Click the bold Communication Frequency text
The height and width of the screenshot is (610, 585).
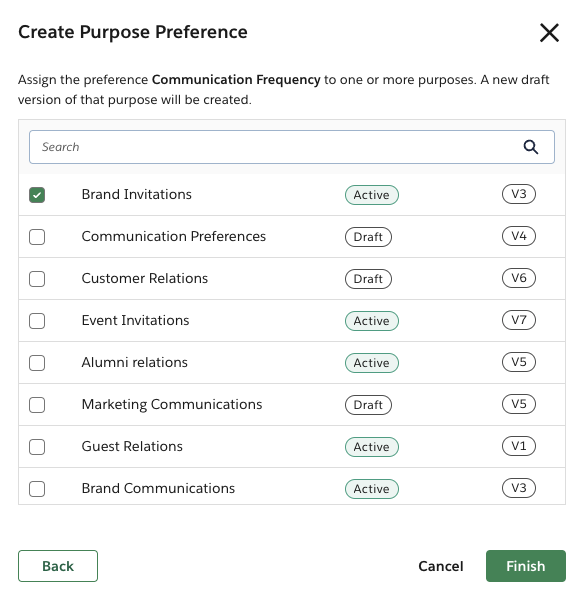tap(236, 80)
